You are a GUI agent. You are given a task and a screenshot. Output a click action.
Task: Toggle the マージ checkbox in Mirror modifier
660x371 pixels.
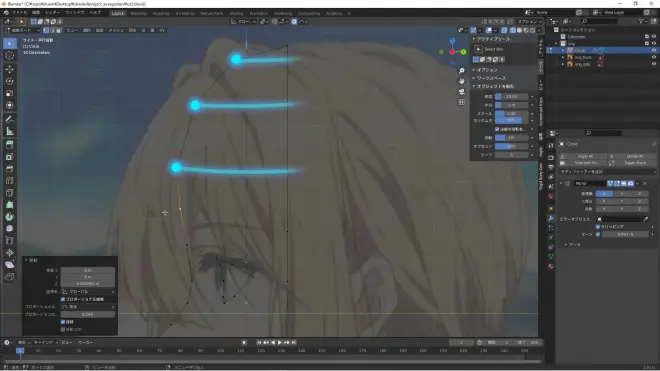[x=598, y=234]
